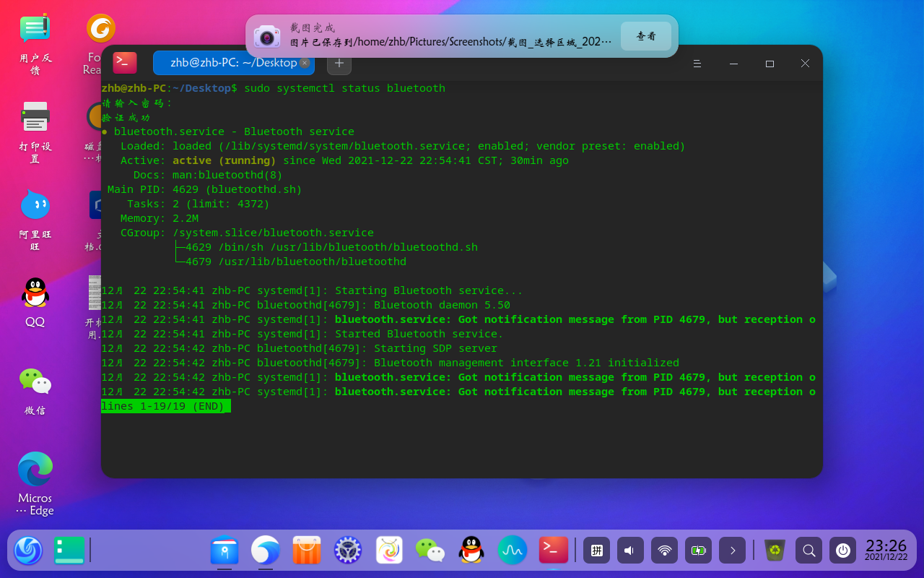Toggle the power button in the taskbar
The image size is (924, 578).
(842, 550)
